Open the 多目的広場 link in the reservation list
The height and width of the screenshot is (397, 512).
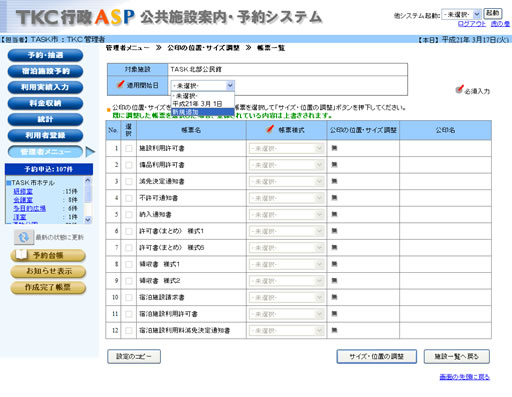(29, 208)
